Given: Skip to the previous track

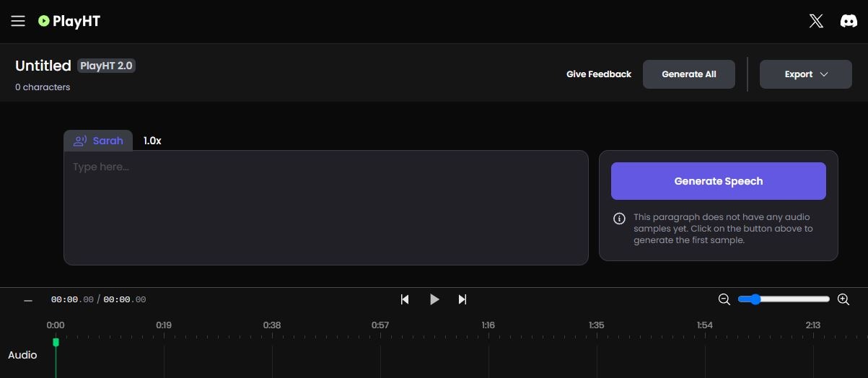Looking at the screenshot, I should (405, 299).
